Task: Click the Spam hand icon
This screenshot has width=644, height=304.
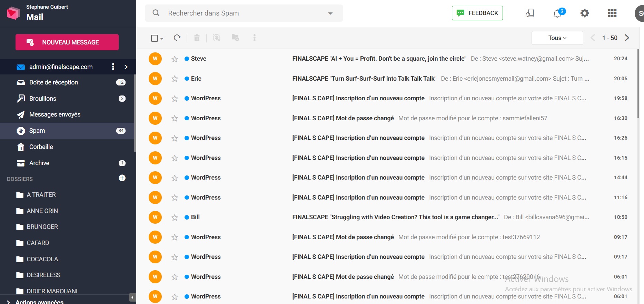Action: pyautogui.click(x=21, y=131)
